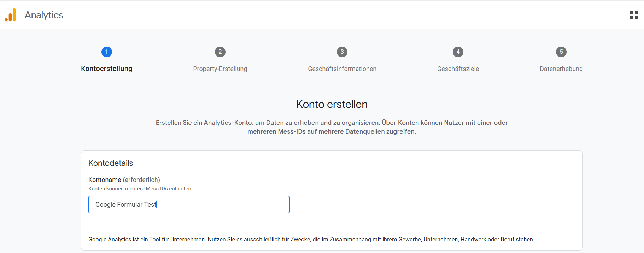Image resolution: width=644 pixels, height=253 pixels.
Task: Click the Analytics product name text
Action: (x=44, y=15)
